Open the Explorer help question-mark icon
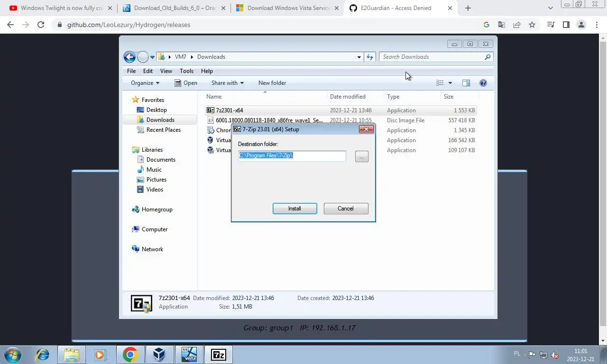 click(483, 83)
